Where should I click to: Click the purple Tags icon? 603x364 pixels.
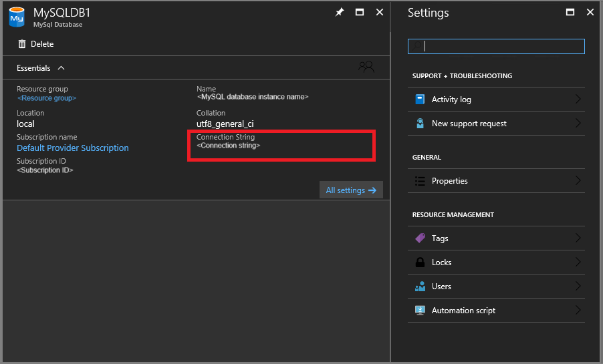click(x=420, y=238)
